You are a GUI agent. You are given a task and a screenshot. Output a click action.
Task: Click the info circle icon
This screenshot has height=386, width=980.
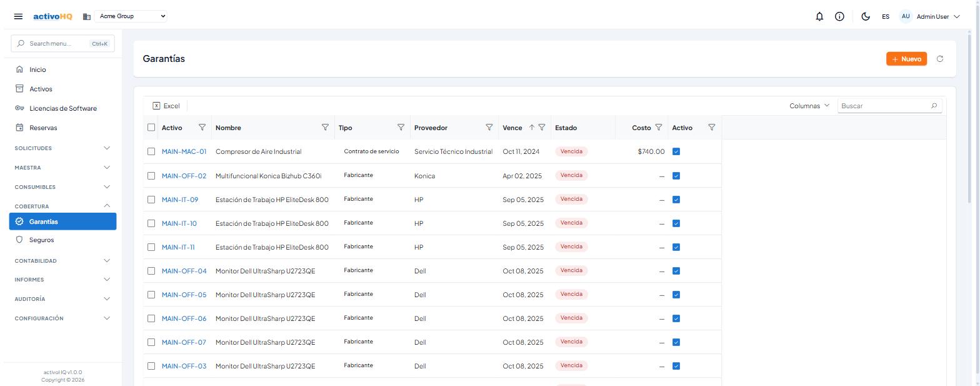tap(839, 17)
